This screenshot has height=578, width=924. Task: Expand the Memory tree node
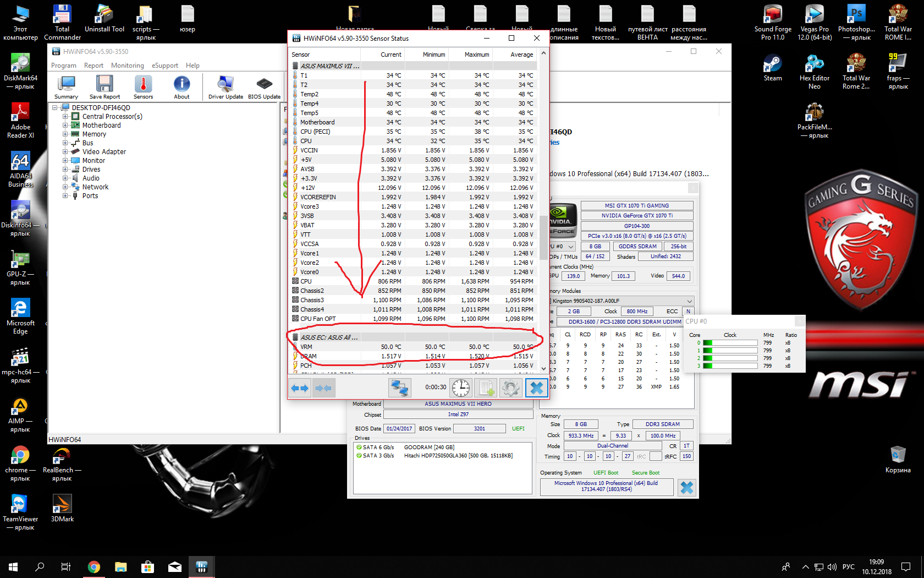click(x=65, y=134)
